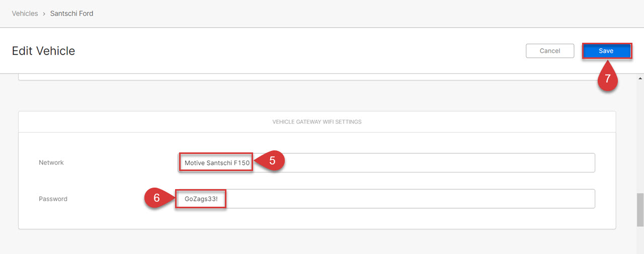Cancel editing the vehicle

[x=550, y=51]
